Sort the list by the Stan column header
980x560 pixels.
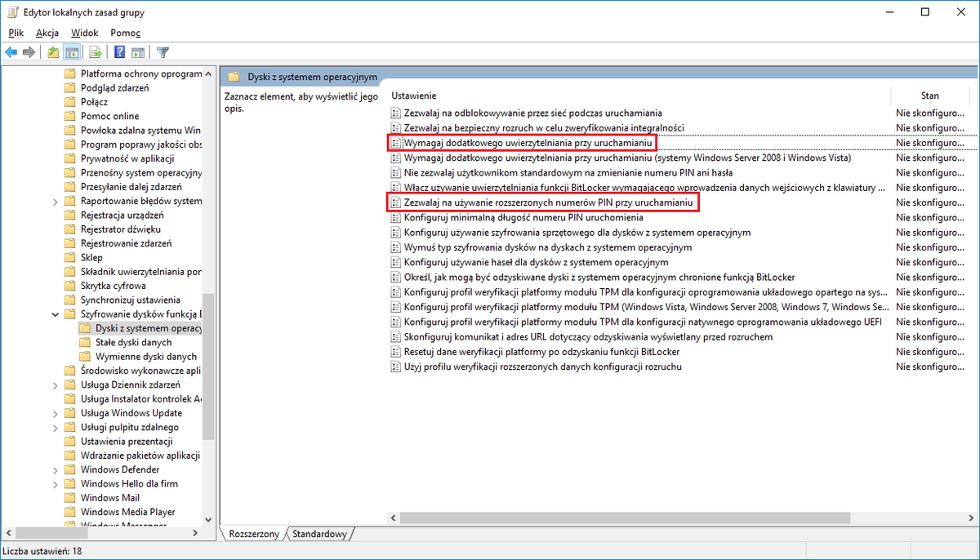pyautogui.click(x=929, y=96)
